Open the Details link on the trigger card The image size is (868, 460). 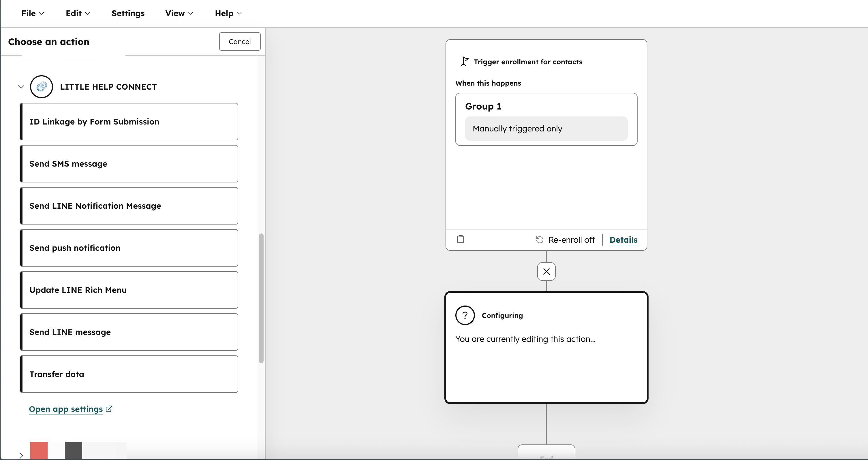(x=623, y=240)
